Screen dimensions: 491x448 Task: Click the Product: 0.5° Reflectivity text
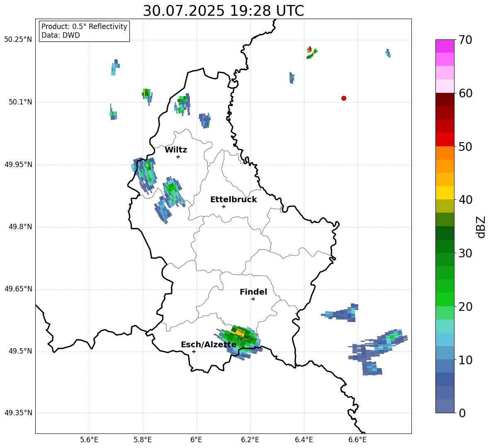[x=84, y=26]
